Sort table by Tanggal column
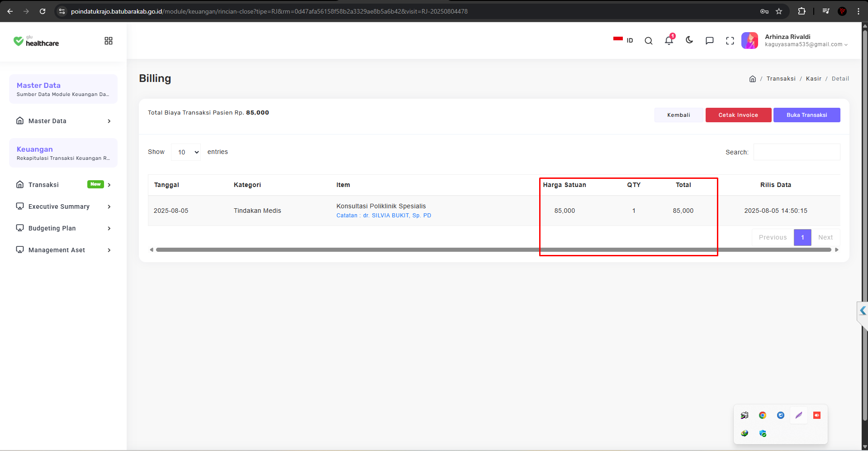 pyautogui.click(x=166, y=185)
